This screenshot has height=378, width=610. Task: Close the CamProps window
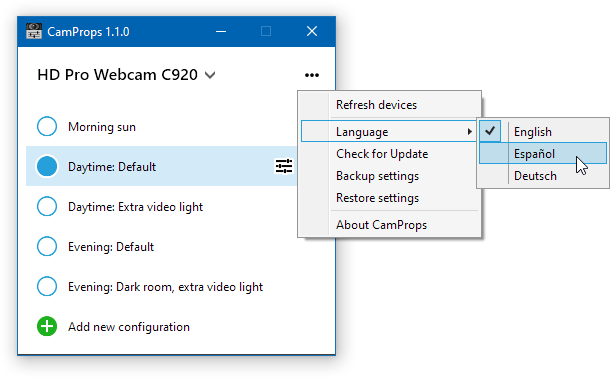pos(312,31)
